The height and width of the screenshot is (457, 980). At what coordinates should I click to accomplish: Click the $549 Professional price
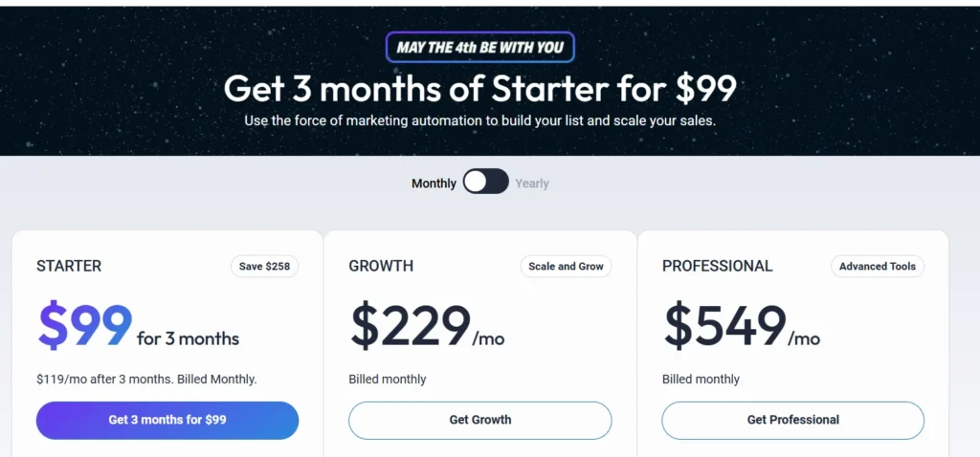point(724,327)
